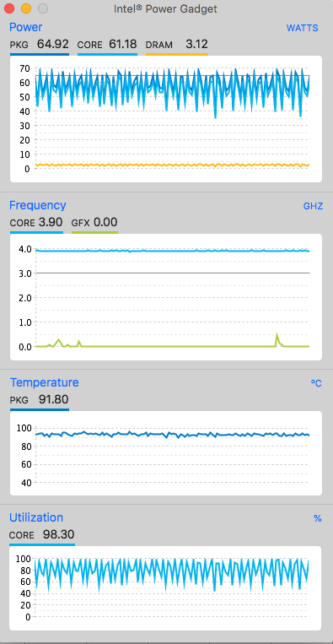The width and height of the screenshot is (333, 644).
Task: Select the CORE utilization value 98.30
Action: (59, 535)
